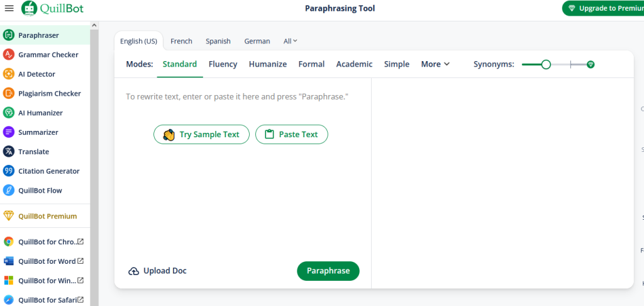The image size is (644, 306).
Task: Expand the All languages dropdown
Action: pyautogui.click(x=291, y=41)
